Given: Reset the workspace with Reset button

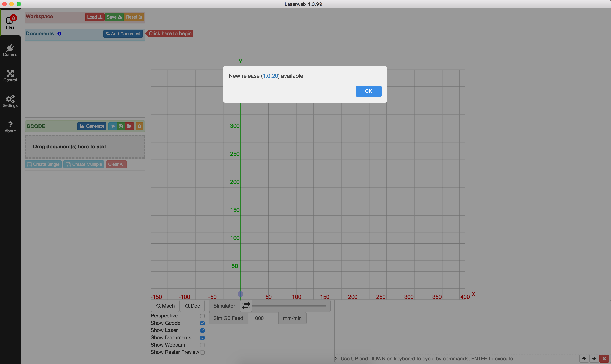Looking at the screenshot, I should (x=134, y=17).
